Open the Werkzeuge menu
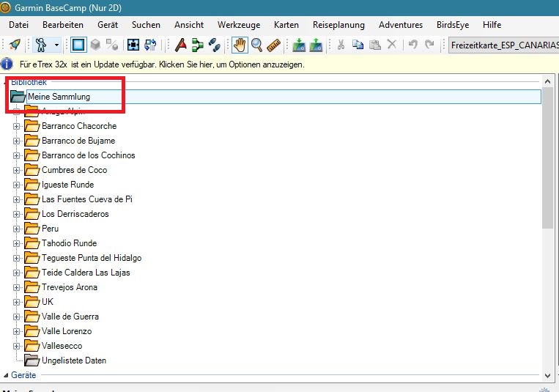This screenshot has width=559, height=392. [239, 25]
